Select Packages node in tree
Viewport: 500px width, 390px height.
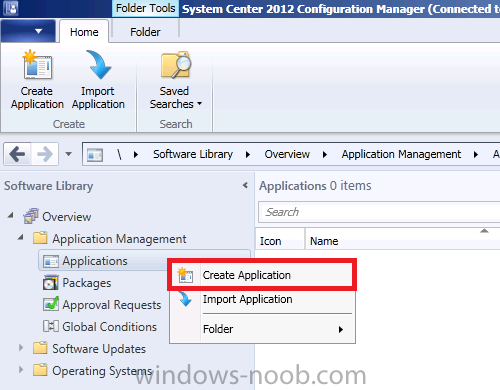click(x=87, y=283)
